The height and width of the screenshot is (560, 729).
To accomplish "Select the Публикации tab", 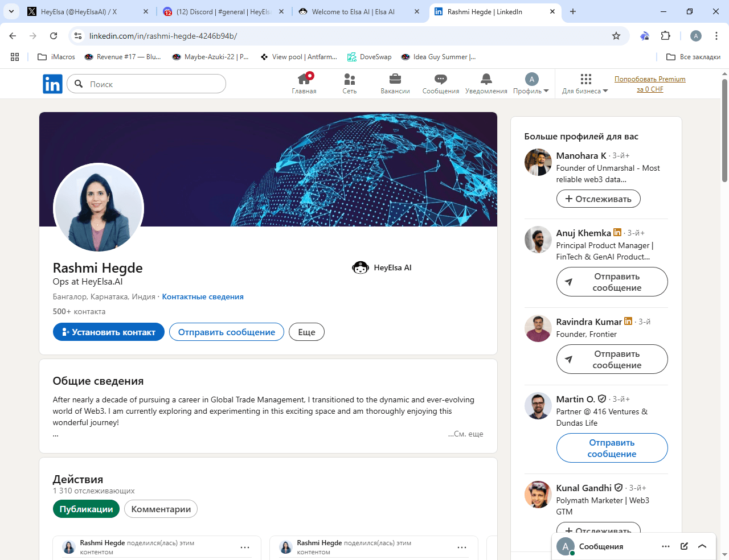I will pos(86,509).
